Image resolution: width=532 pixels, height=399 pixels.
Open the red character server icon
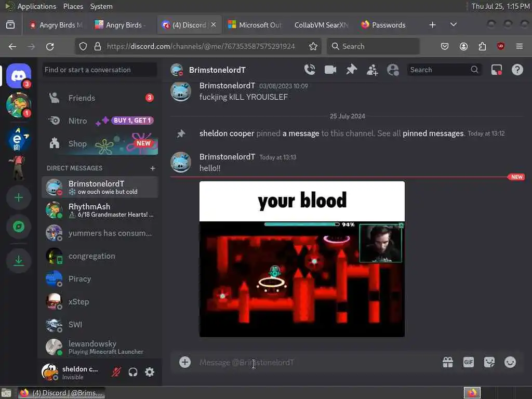(x=18, y=168)
